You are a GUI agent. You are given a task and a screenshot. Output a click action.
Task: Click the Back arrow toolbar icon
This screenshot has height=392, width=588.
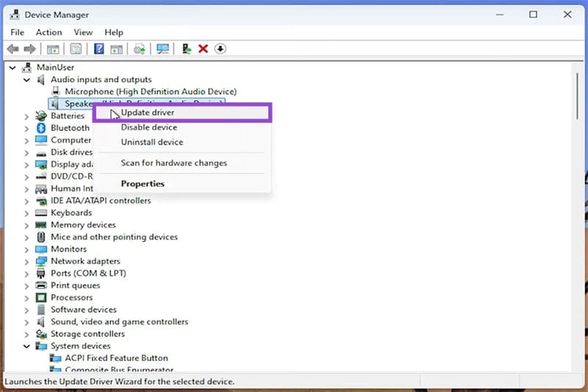tap(12, 49)
